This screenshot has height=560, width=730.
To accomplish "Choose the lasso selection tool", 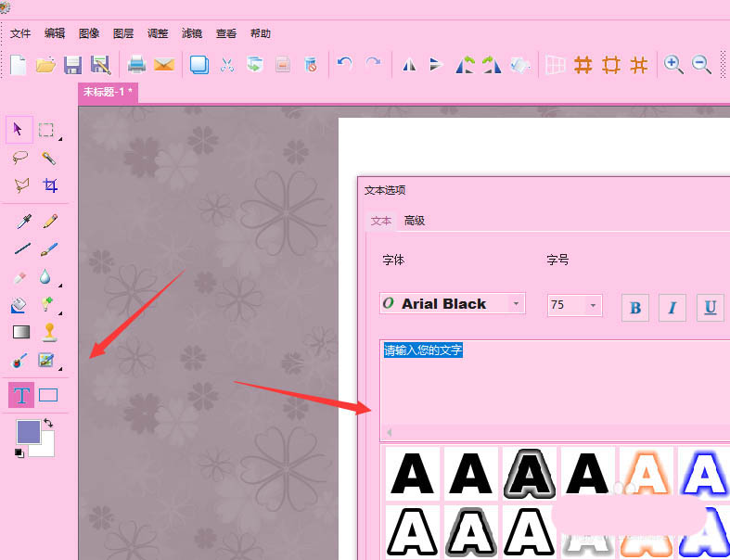I will click(x=20, y=159).
